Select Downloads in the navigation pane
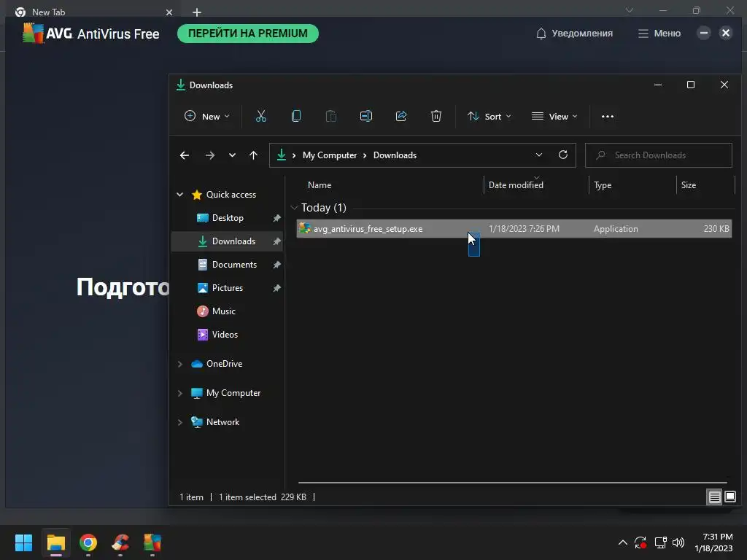The width and height of the screenshot is (747, 560). pos(233,241)
